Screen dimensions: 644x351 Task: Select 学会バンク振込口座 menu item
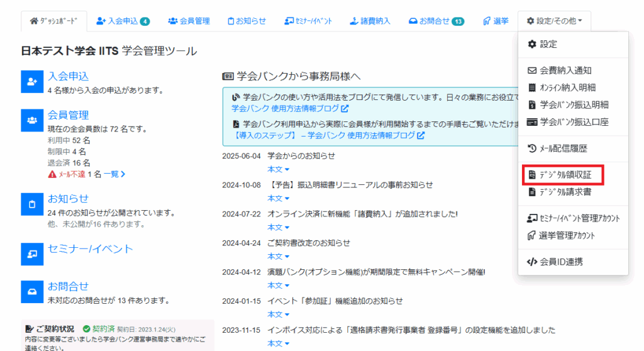pos(568,121)
